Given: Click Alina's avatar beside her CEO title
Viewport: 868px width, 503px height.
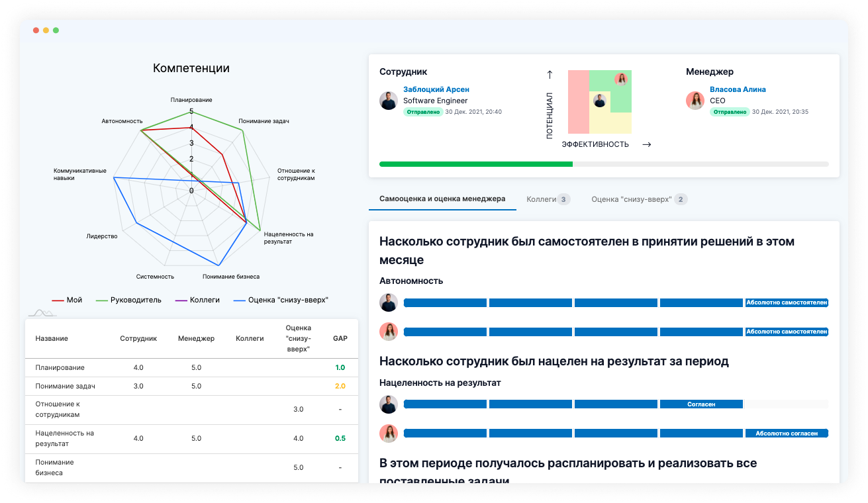Looking at the screenshot, I should tap(694, 101).
